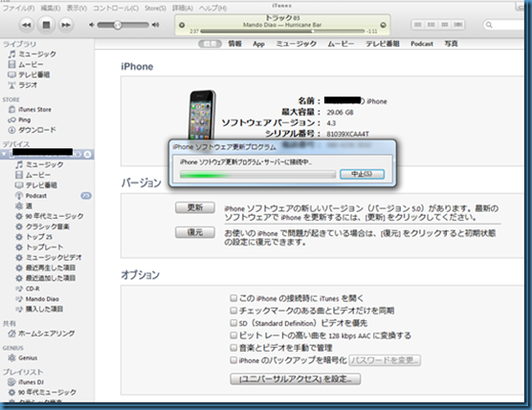Open the 詳細(A) menu

click(183, 8)
